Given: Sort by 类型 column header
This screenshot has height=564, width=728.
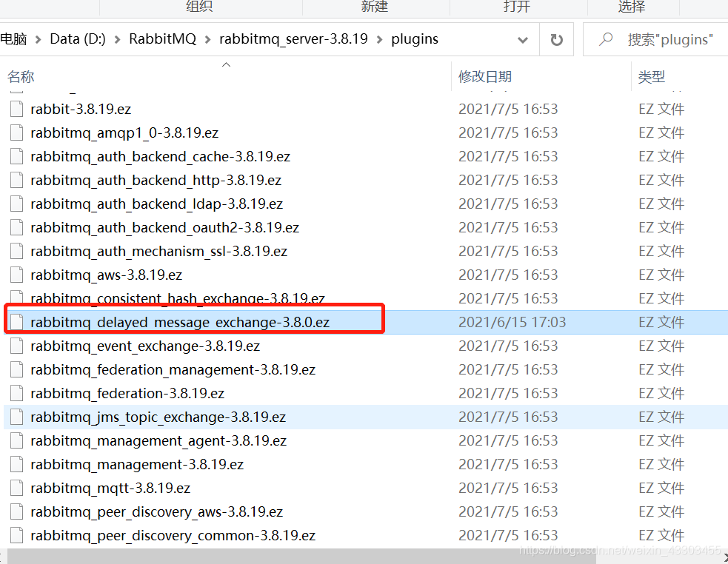Looking at the screenshot, I should pyautogui.click(x=652, y=76).
